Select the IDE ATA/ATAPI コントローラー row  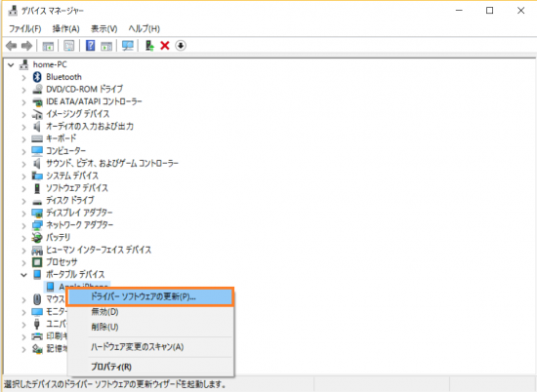tap(94, 101)
